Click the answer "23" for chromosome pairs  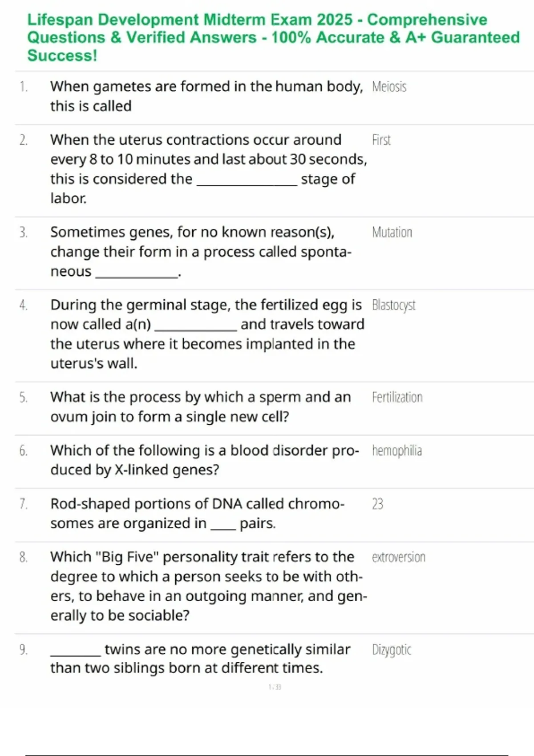pyautogui.click(x=377, y=504)
